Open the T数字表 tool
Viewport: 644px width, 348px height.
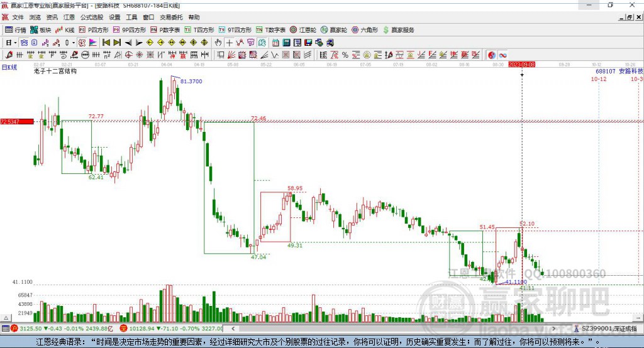pyautogui.click(x=270, y=30)
